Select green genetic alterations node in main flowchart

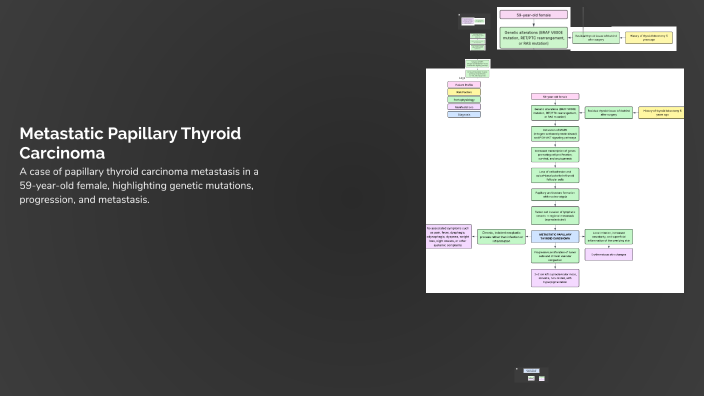[555, 113]
